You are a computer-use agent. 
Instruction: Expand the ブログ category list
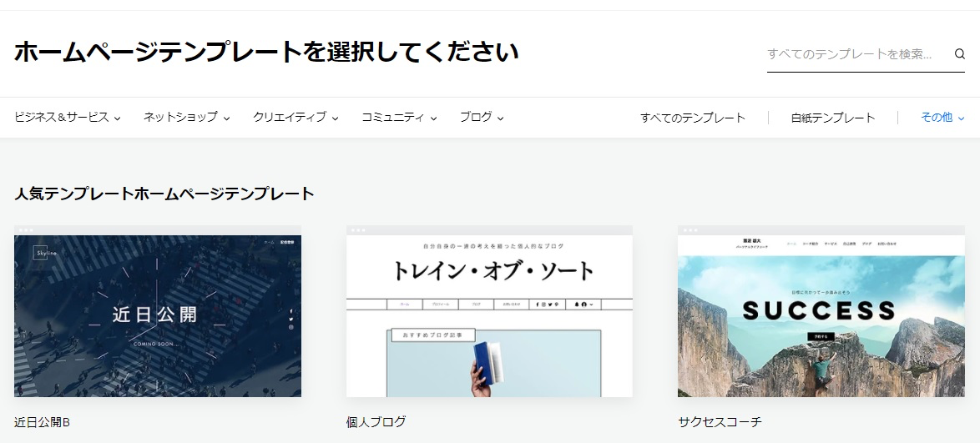click(x=482, y=118)
